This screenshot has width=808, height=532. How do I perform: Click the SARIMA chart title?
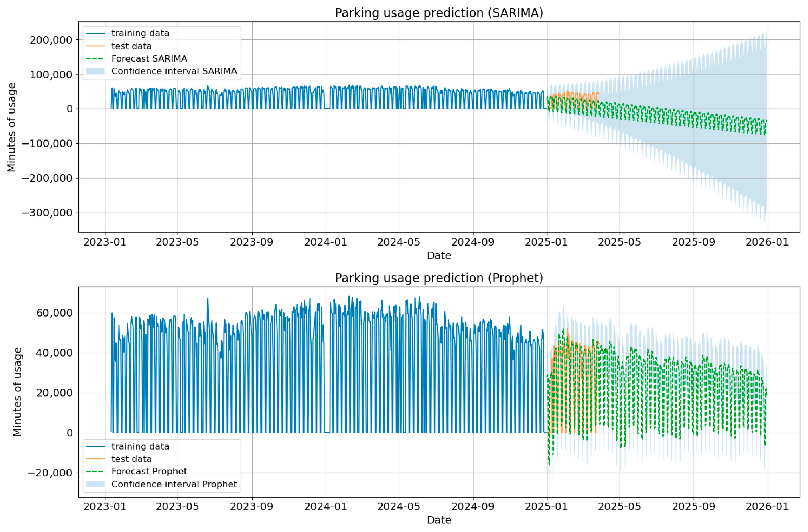[x=439, y=13]
